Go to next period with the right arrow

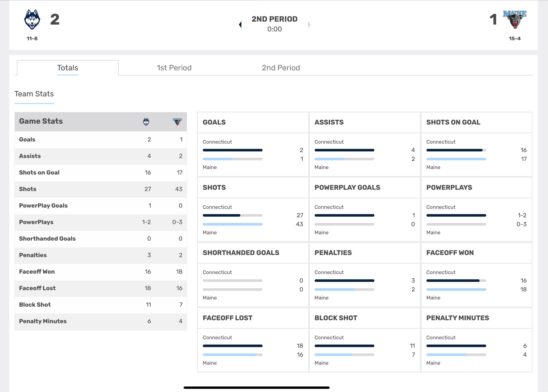(x=309, y=24)
